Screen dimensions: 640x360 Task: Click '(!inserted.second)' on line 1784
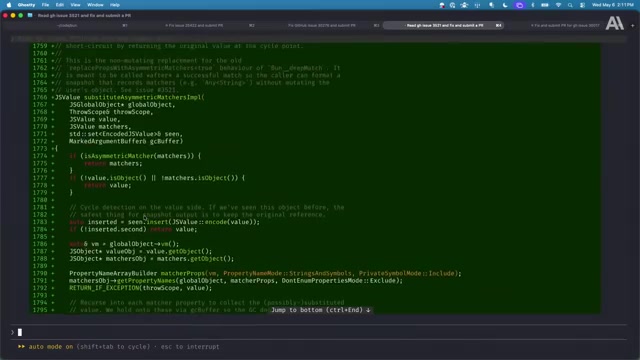coord(113,229)
